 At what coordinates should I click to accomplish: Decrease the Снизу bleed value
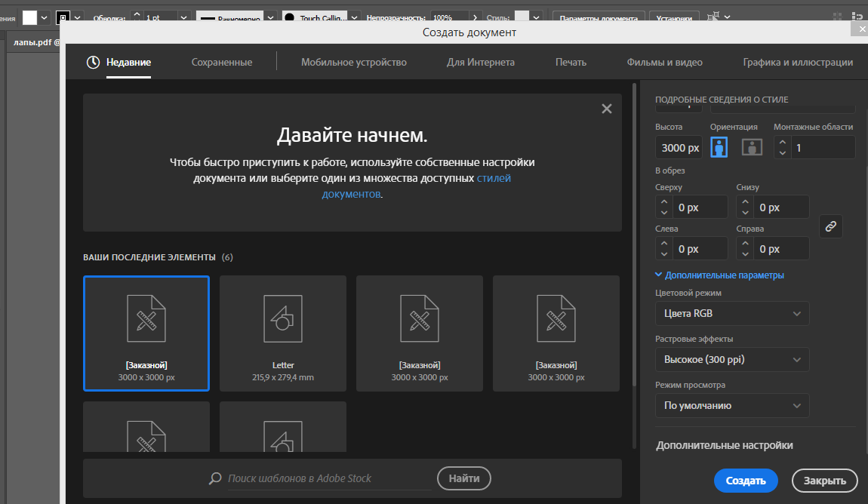coord(745,213)
